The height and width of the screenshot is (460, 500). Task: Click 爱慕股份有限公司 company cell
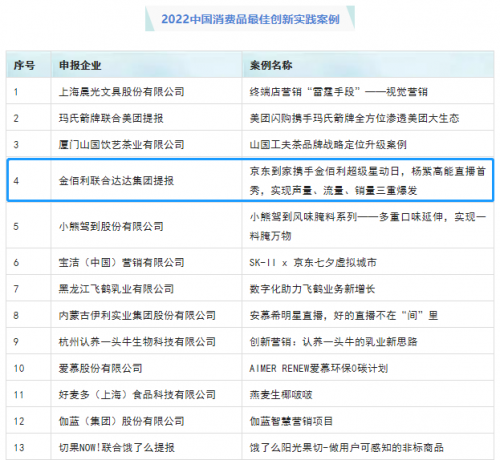(100, 368)
